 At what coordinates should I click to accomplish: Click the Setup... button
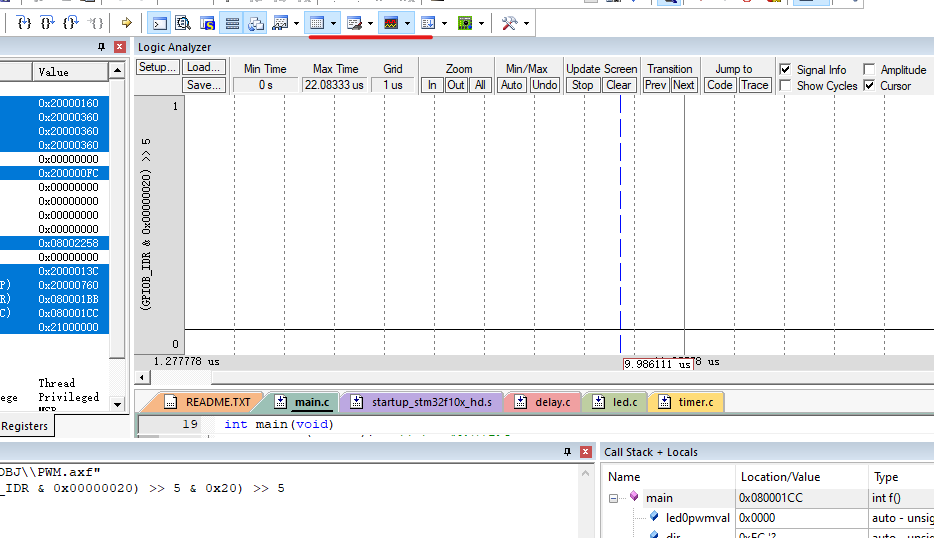point(157,67)
